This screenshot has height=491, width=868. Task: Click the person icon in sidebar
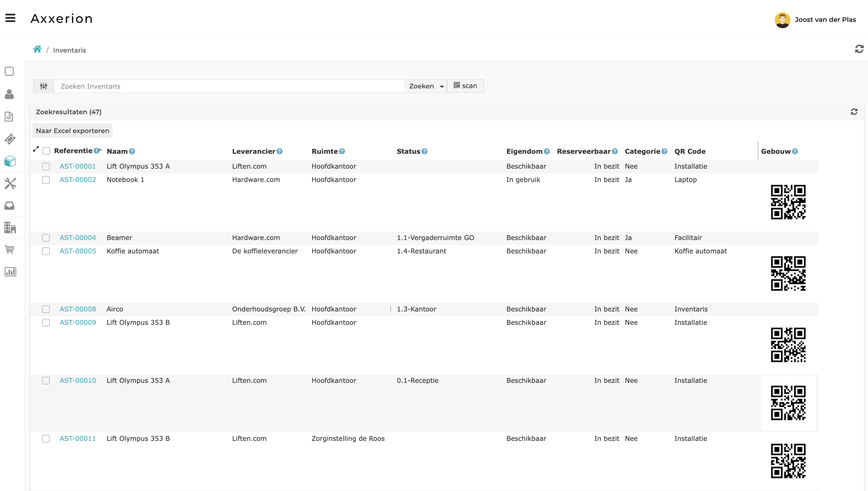point(9,94)
